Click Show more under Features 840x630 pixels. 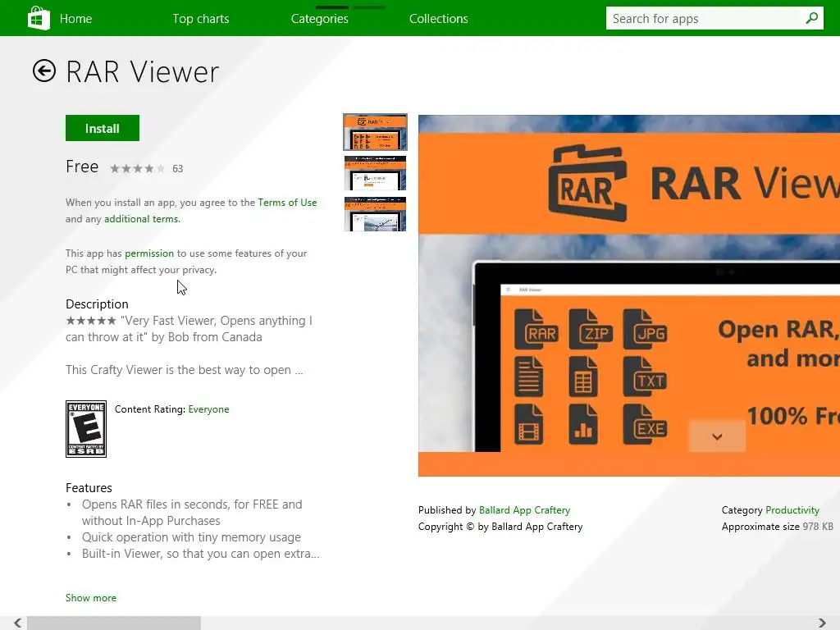point(91,598)
